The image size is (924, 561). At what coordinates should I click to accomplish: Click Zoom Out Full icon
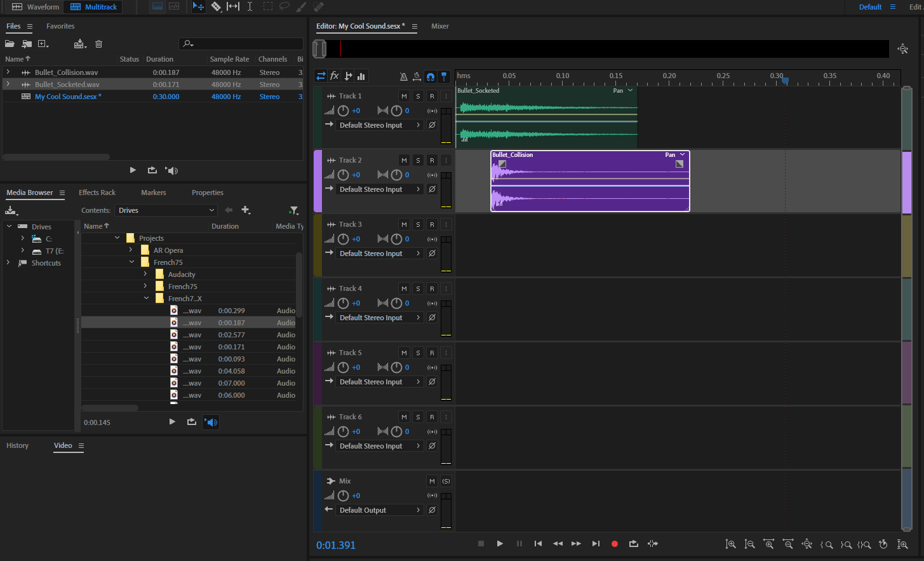pos(807,544)
